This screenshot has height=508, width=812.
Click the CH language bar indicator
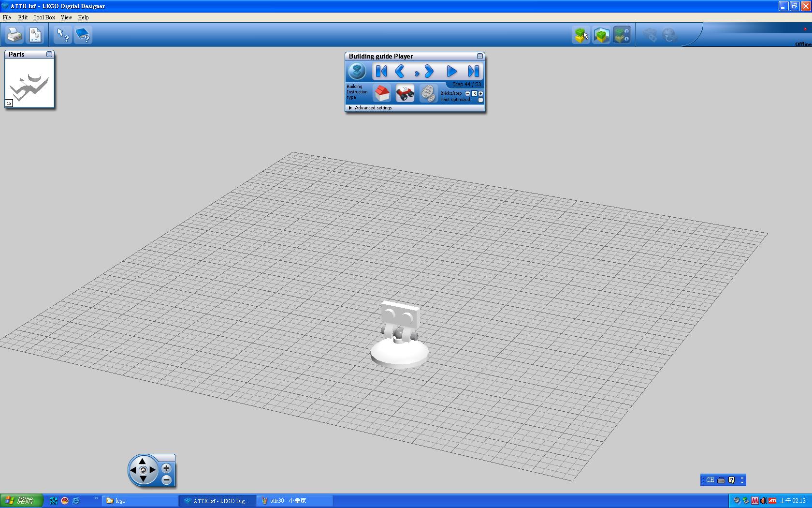click(x=710, y=480)
